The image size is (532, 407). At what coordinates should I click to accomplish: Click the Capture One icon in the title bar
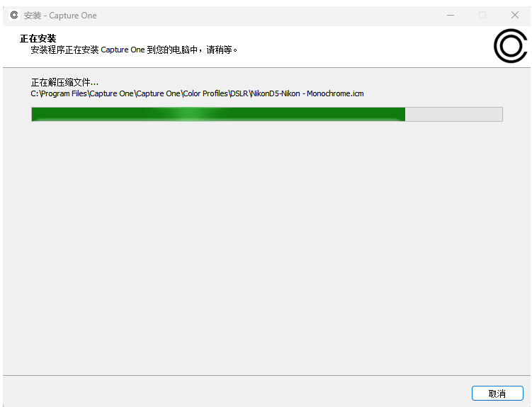pyautogui.click(x=14, y=16)
